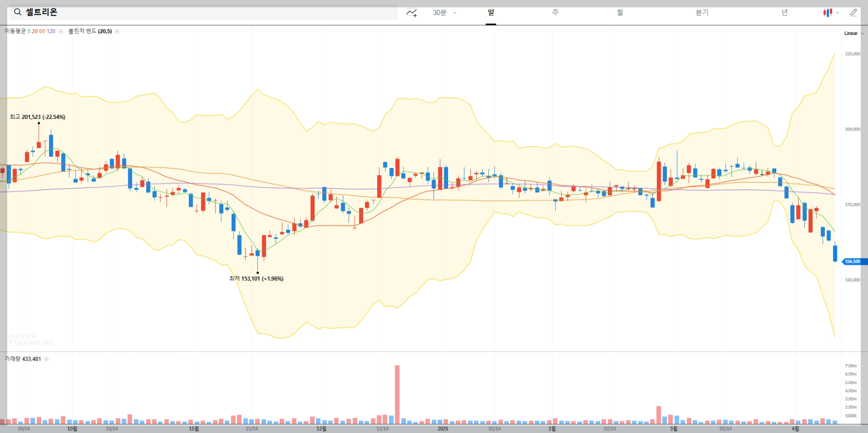Click the tallest red volume bar in December

coord(397,395)
